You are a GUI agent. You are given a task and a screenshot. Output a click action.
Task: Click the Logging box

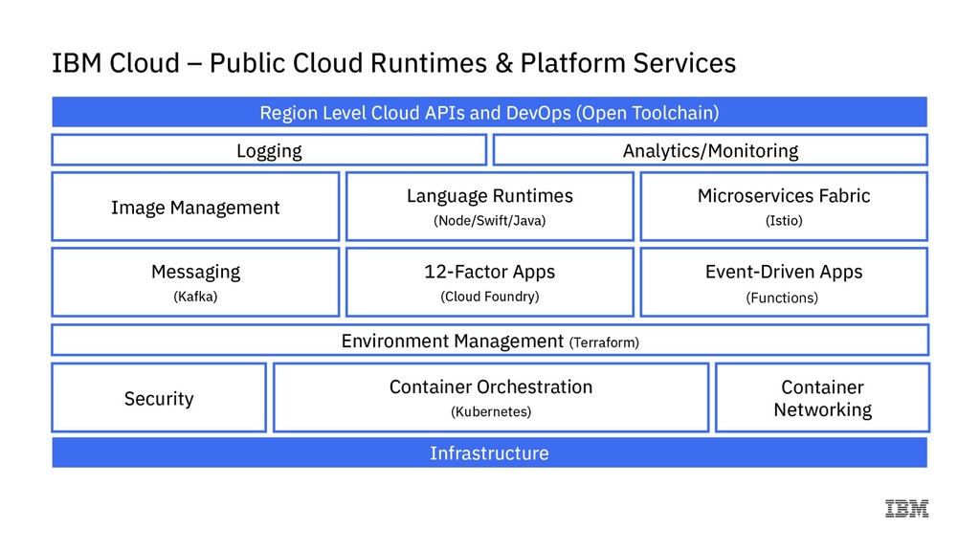click(269, 150)
